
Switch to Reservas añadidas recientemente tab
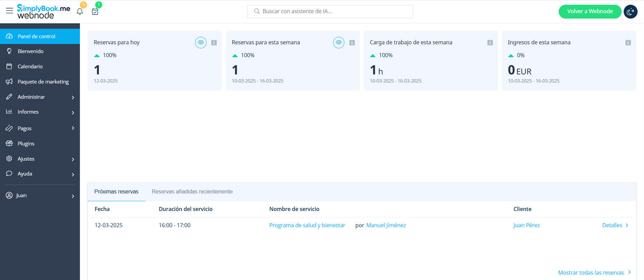(x=192, y=191)
